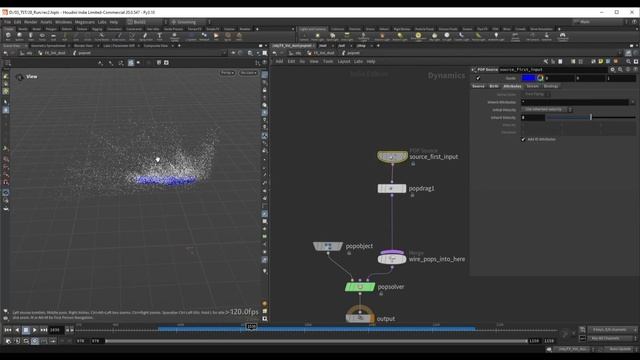The width and height of the screenshot is (640, 360).
Task: Open the Persp camera dropdown in viewport
Action: pyautogui.click(x=227, y=73)
